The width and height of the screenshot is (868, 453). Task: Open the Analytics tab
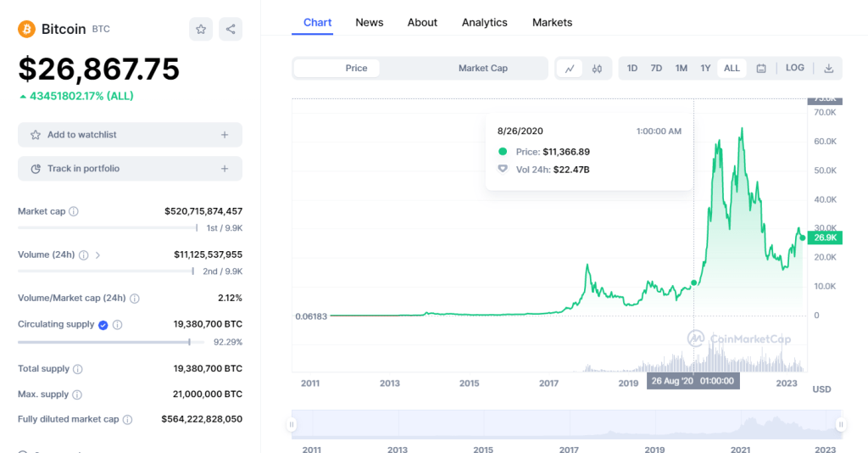tap(484, 23)
